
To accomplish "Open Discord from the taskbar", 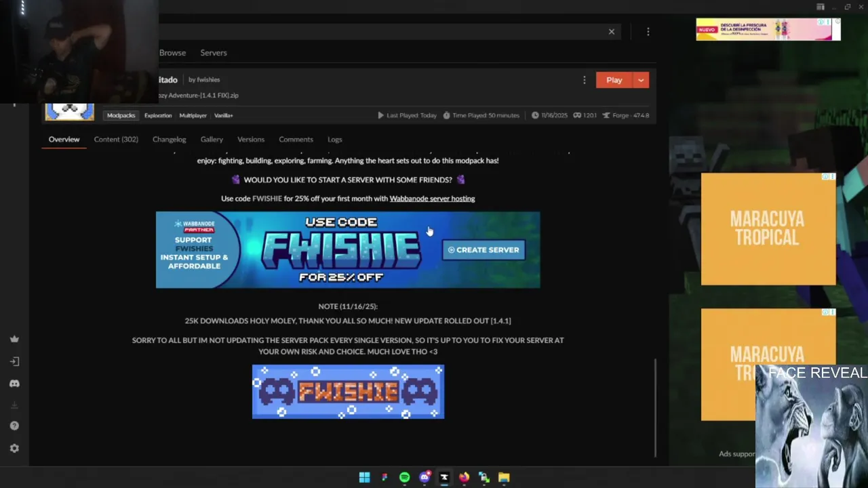I will click(425, 477).
